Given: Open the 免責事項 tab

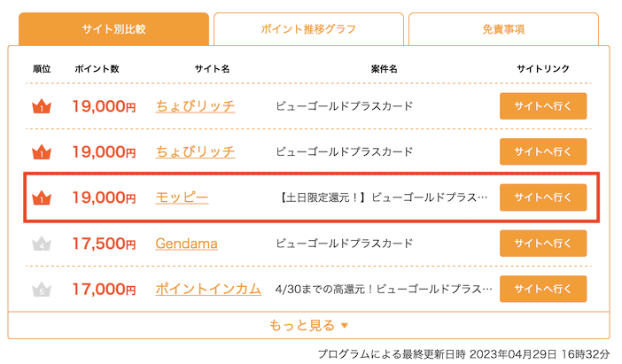Looking at the screenshot, I should coord(503,29).
